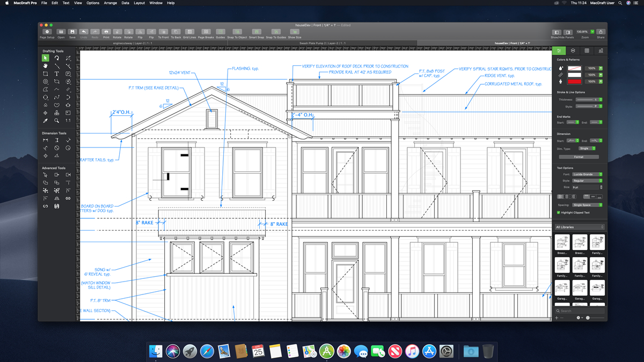The width and height of the screenshot is (644, 362).
Task: Select the 1:1 scale tool
Action: coord(68,121)
